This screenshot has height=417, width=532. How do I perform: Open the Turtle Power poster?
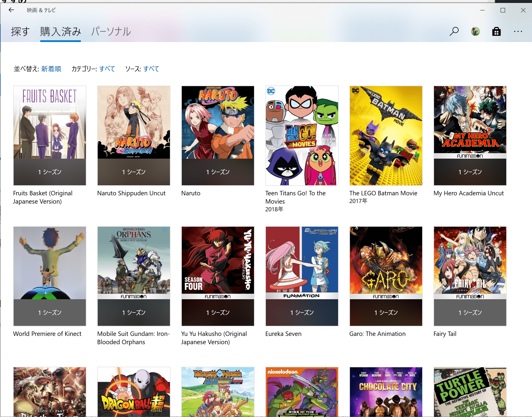coord(470,392)
